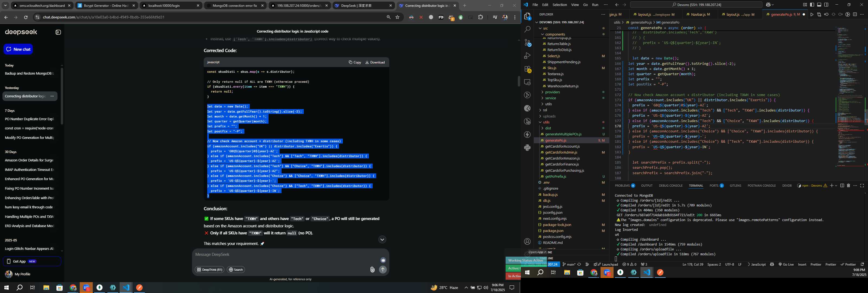Image resolution: width=868 pixels, height=293 pixels.
Task: Open Launchpad in VS Code status bar
Action: (606, 264)
